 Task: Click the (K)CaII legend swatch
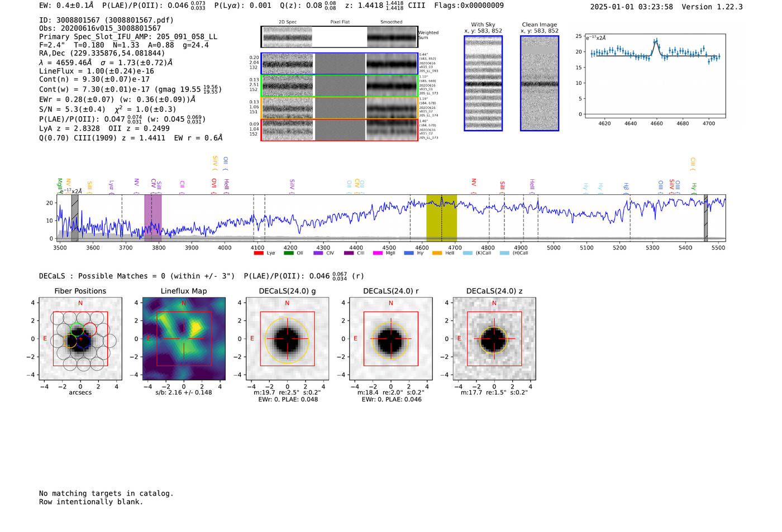coord(468,253)
